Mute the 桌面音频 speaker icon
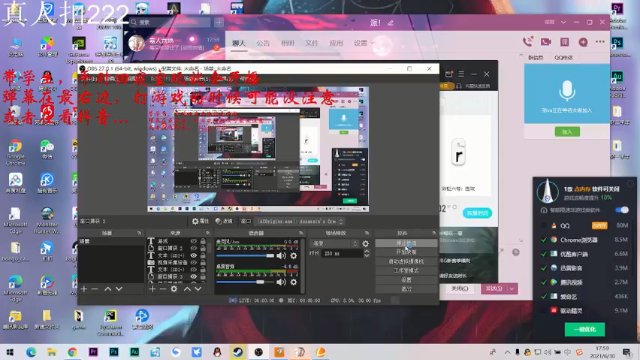This screenshot has height=360, width=640. tap(281, 282)
